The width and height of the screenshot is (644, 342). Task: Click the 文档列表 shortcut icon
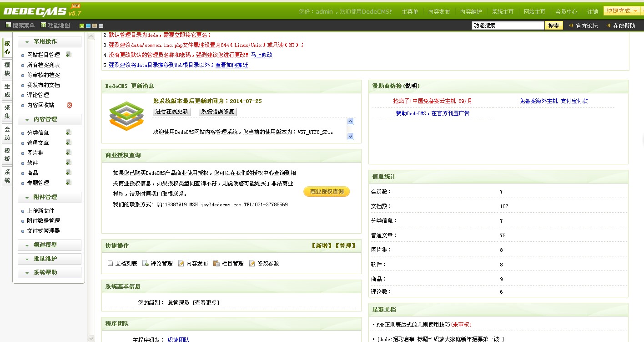(x=110, y=263)
